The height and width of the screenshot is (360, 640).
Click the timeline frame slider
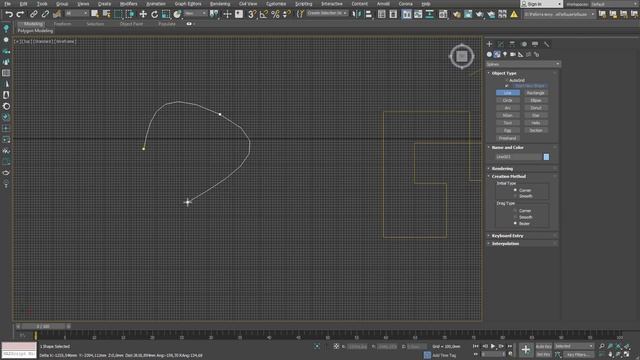point(43,327)
